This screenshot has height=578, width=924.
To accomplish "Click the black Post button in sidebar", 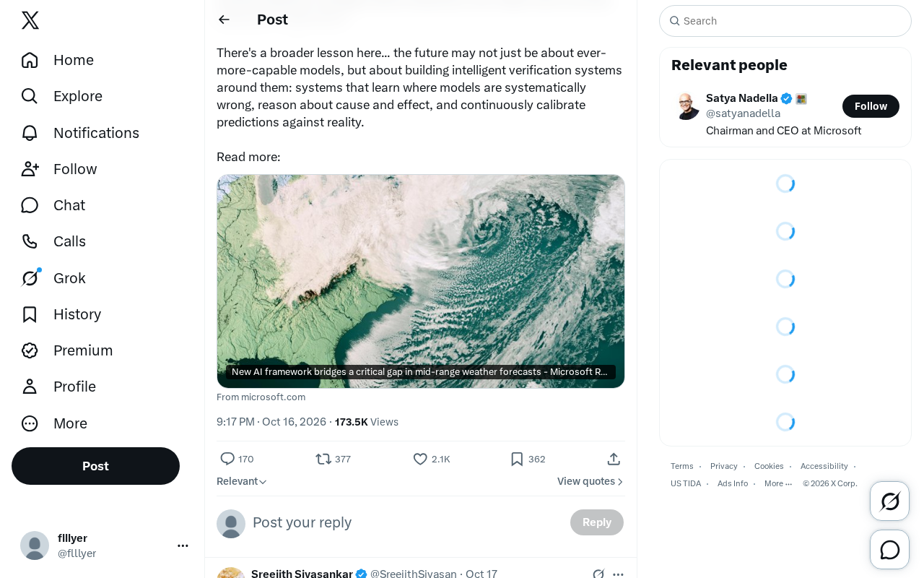I will (x=95, y=466).
